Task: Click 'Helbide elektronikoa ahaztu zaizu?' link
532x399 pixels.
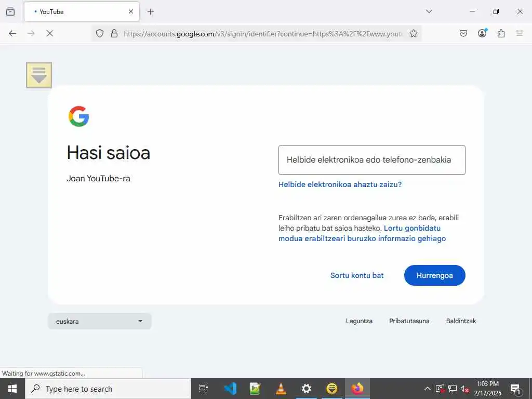Action: [x=340, y=184]
